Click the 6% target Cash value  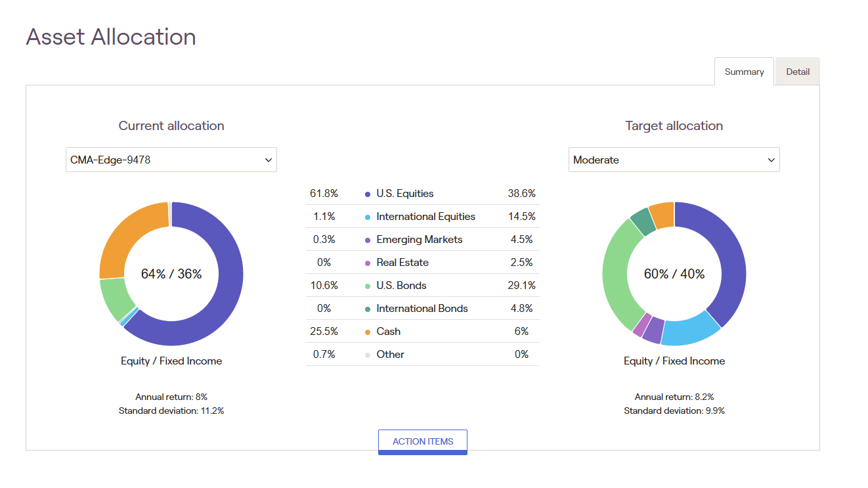522,332
